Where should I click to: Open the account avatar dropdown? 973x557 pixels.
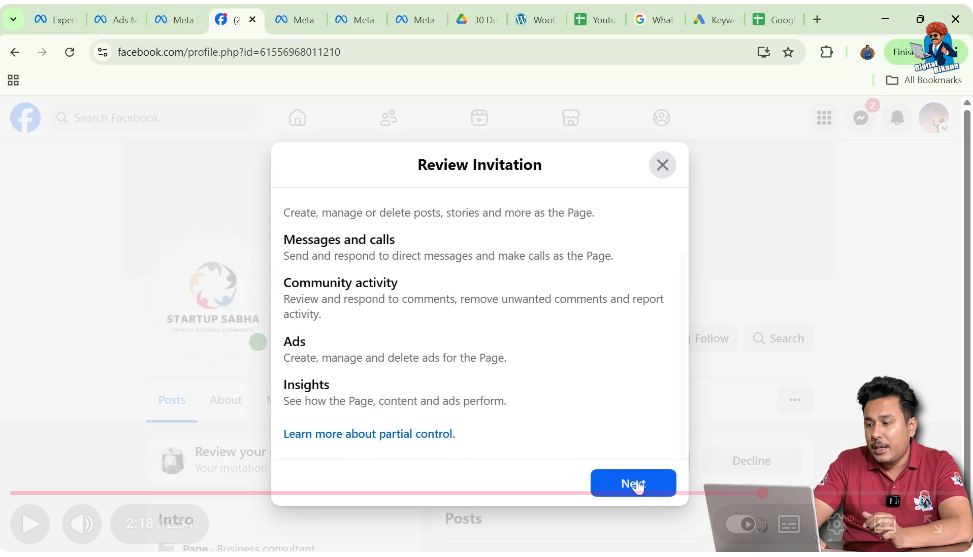pyautogui.click(x=934, y=118)
